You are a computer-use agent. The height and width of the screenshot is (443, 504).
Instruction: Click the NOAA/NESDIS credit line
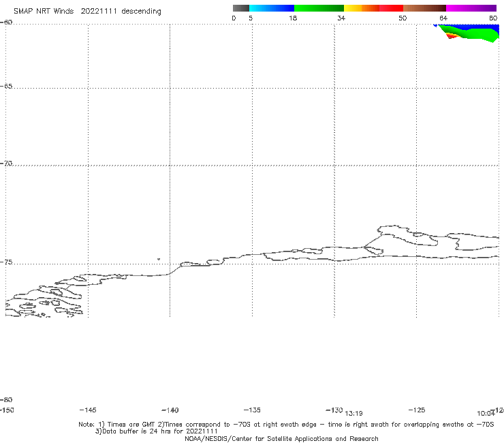click(x=281, y=438)
